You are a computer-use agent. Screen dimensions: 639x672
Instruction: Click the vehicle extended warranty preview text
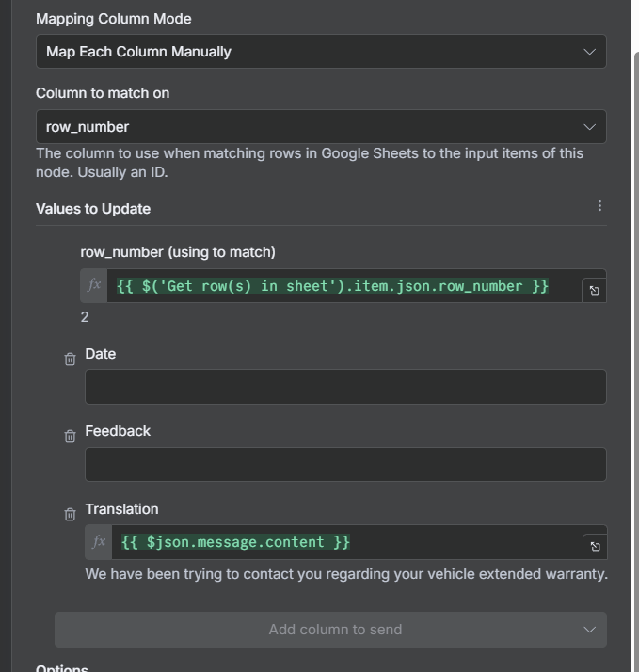click(346, 573)
